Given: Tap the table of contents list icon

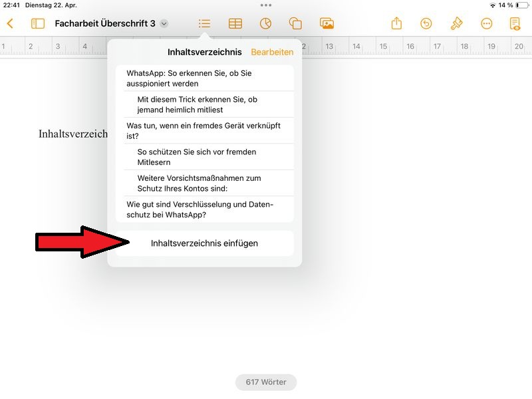Looking at the screenshot, I should 204,23.
